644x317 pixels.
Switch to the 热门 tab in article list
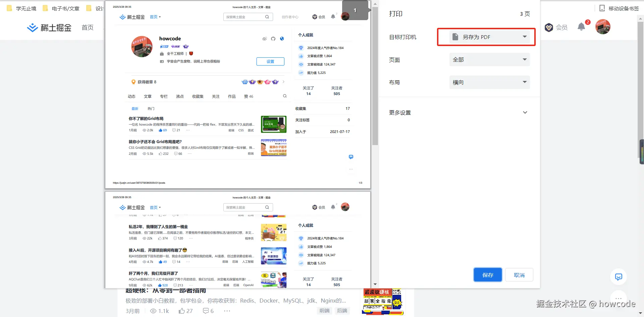151,108
